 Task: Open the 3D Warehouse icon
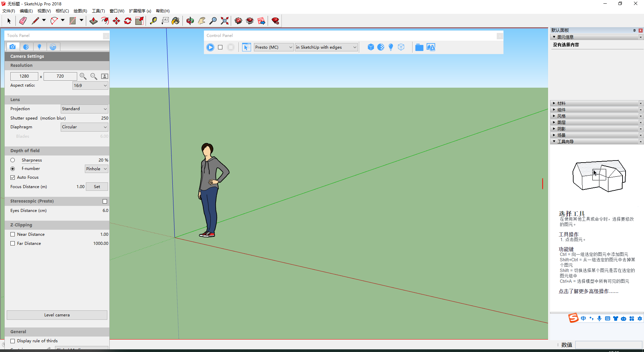[x=238, y=21]
